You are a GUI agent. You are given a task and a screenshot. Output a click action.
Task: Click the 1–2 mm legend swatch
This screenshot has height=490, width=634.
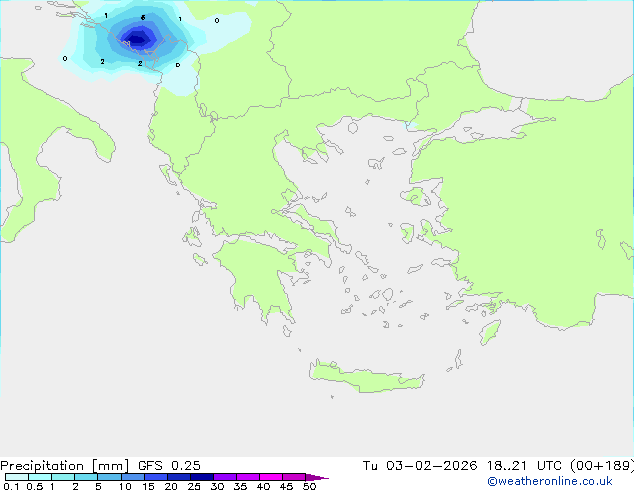point(63,477)
